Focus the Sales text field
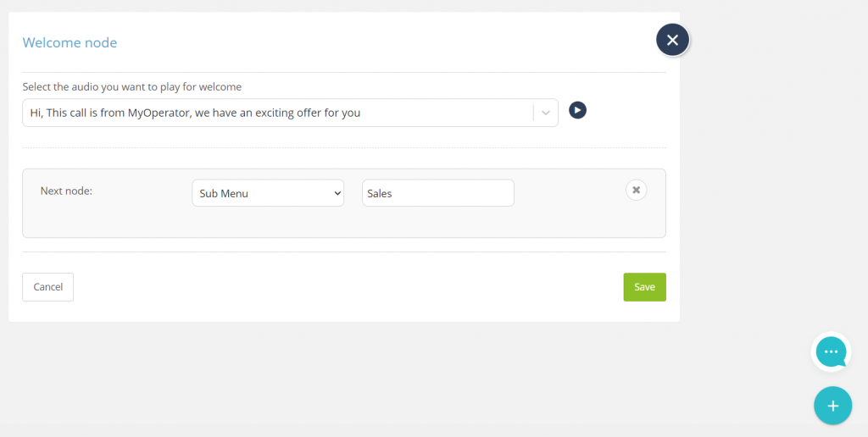 coord(438,193)
